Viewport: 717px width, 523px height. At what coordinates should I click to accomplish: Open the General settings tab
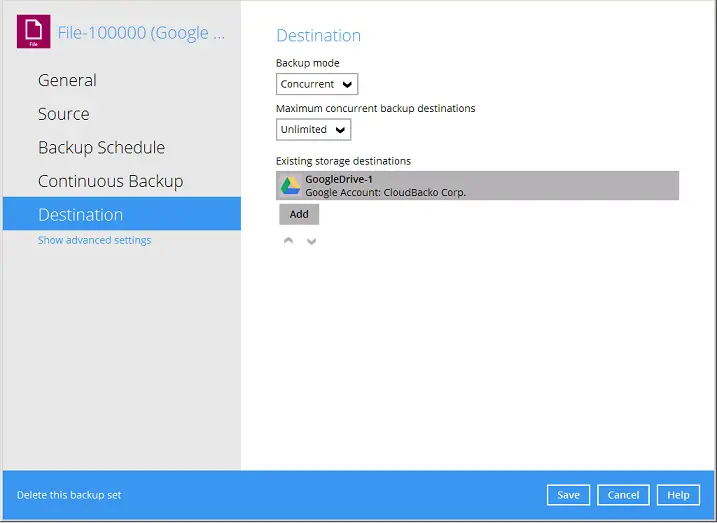[67, 81]
